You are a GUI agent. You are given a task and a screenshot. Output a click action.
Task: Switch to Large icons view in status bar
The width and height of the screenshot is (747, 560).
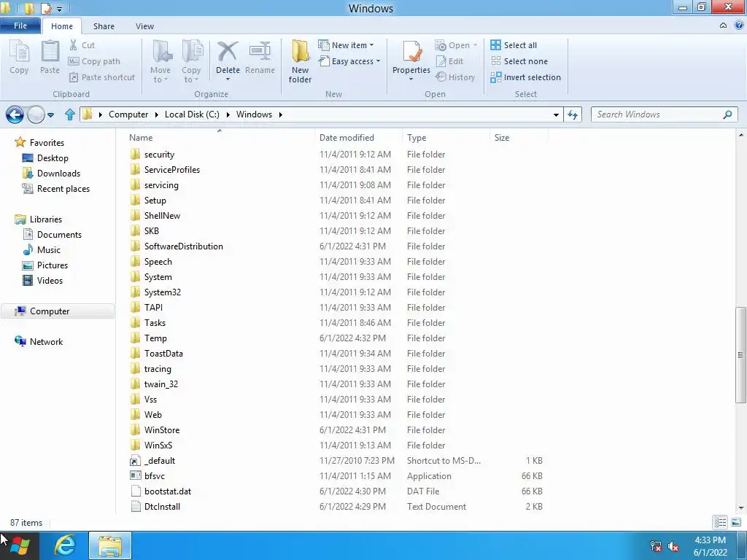click(x=736, y=522)
